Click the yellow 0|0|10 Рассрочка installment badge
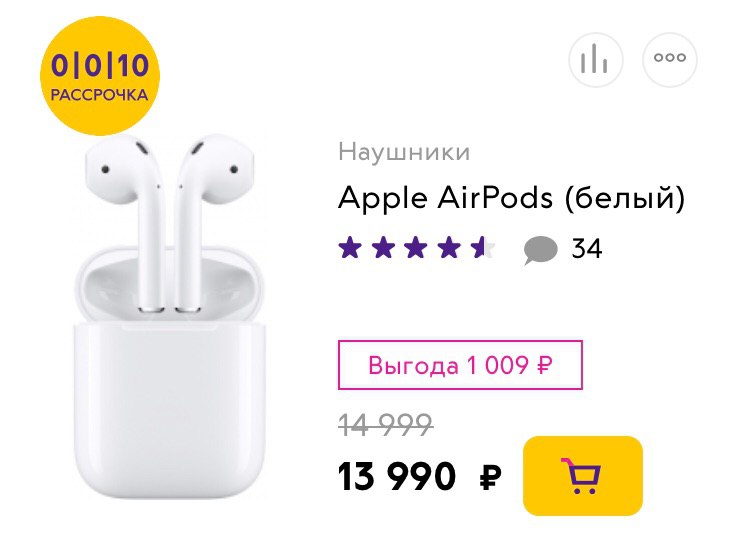The height and width of the screenshot is (552, 750). coord(99,76)
